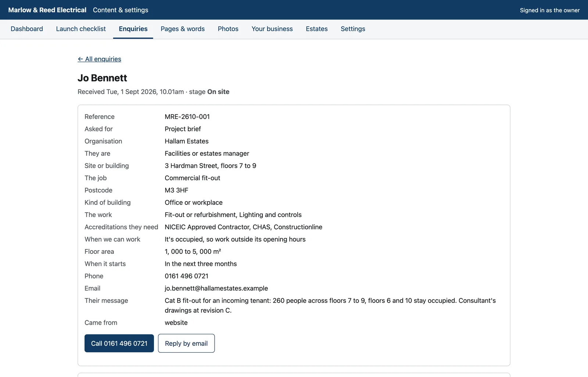Open Your business tab

[272, 29]
